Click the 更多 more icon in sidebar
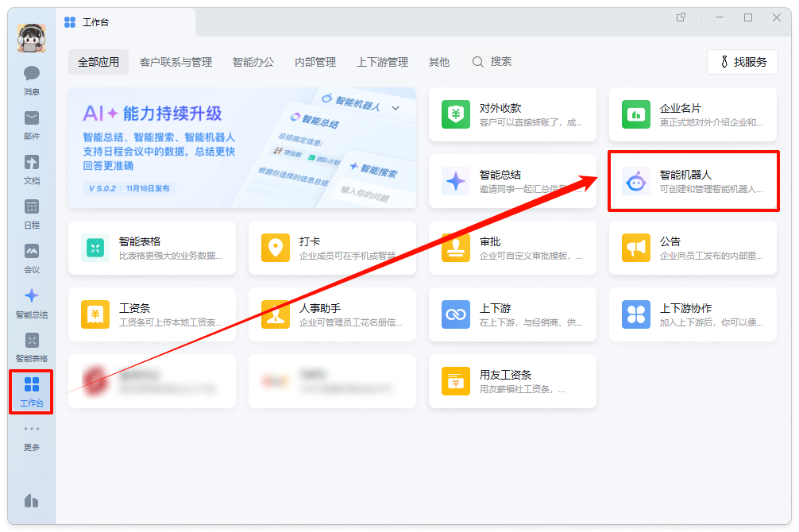Image resolution: width=799 pixels, height=532 pixels. (x=30, y=437)
